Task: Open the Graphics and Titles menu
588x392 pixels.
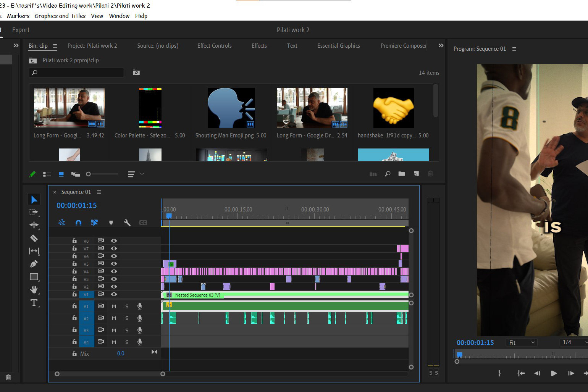Action: pyautogui.click(x=60, y=16)
